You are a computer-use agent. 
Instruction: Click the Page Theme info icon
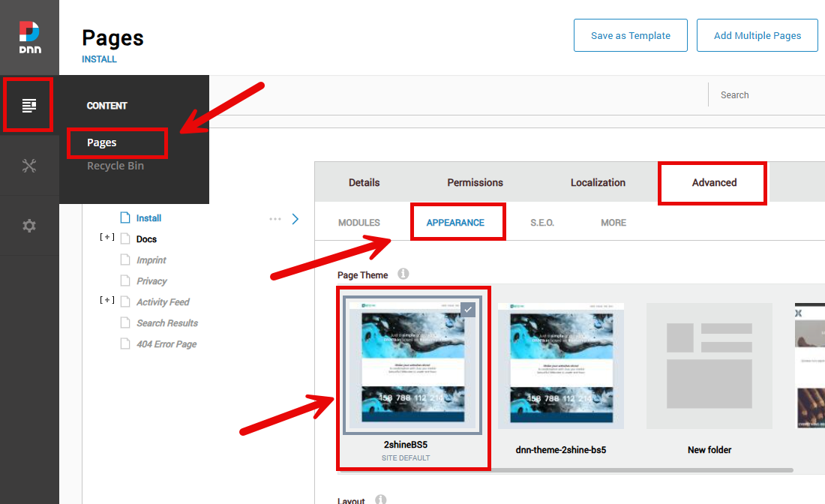pos(403,274)
